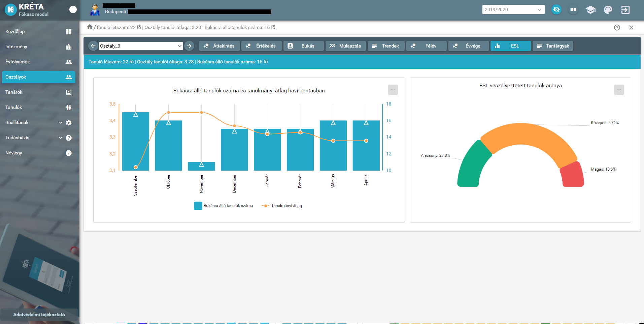The width and height of the screenshot is (644, 324).
Task: Click the Intézmény building icon
Action: [x=69, y=47]
